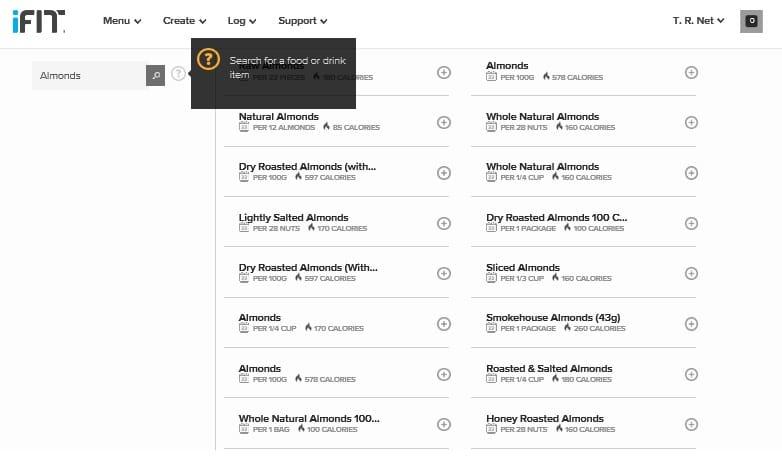
Task: Add Dry Roasted Almonds (with... 597 calories, first entry
Action: coord(444,173)
